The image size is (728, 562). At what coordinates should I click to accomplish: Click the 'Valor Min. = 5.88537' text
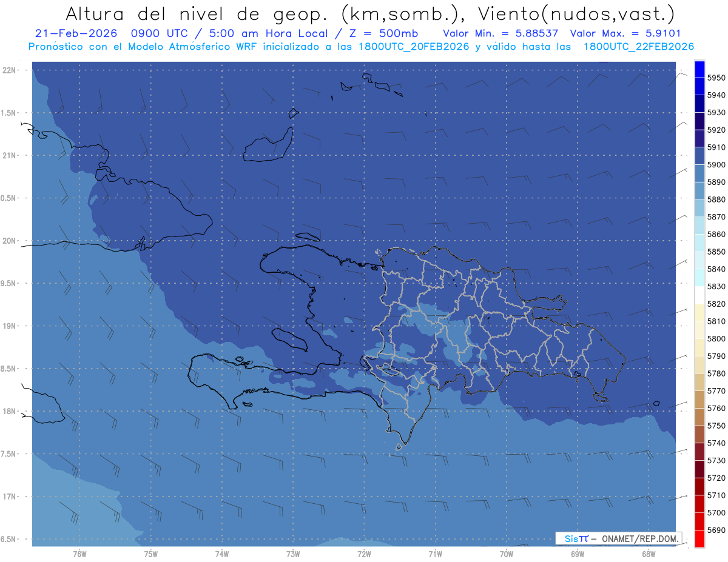pos(500,34)
